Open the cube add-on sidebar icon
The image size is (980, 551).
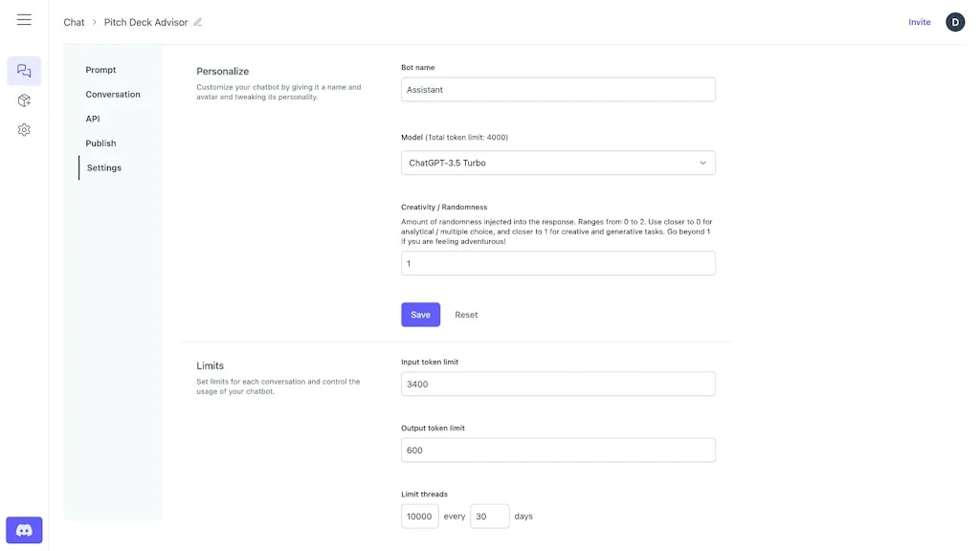coord(24,100)
